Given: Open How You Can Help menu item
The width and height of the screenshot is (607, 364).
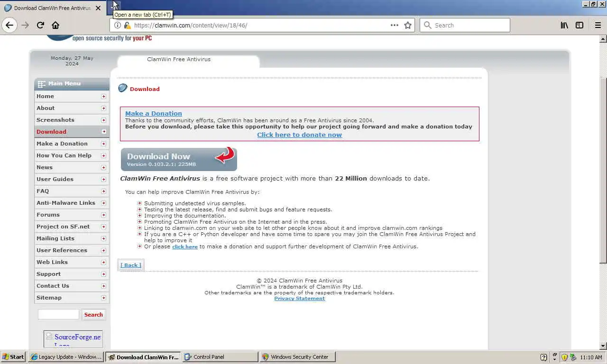Looking at the screenshot, I should (x=72, y=155).
